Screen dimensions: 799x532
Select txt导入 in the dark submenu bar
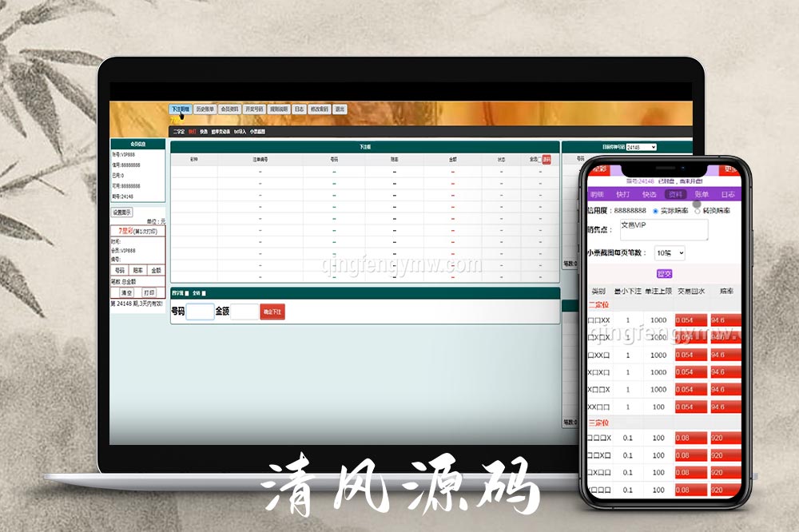click(x=240, y=132)
